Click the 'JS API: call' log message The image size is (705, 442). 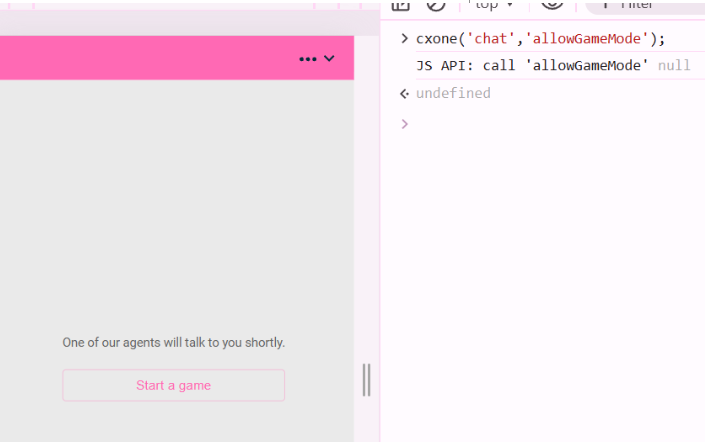[468, 66]
